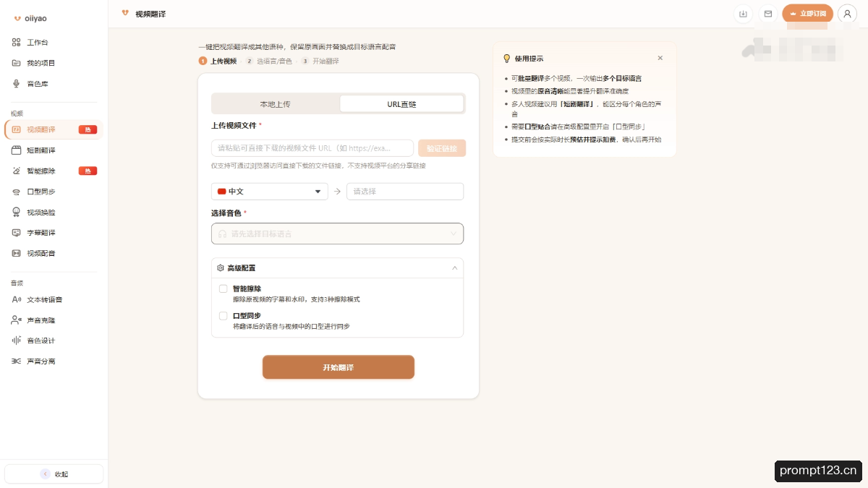Click the logo icon beside 视频翻译 header
Viewport: 868px width, 488px height.
[125, 13]
